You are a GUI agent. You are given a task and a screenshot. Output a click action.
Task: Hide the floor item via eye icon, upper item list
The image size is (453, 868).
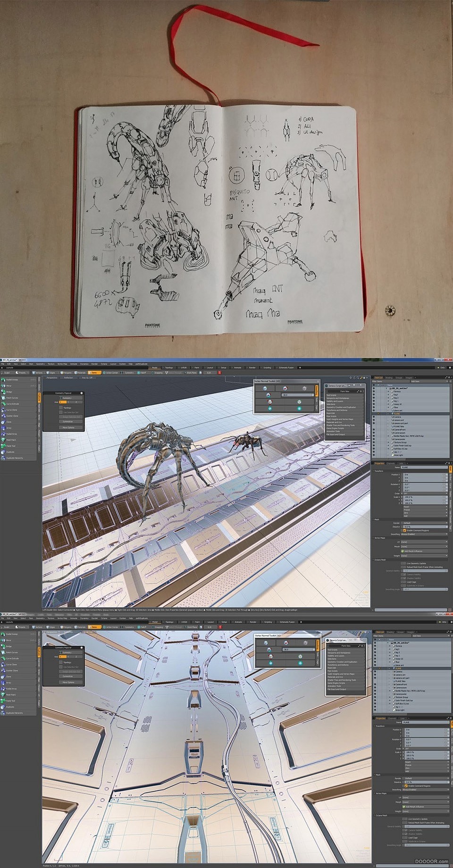point(374,408)
